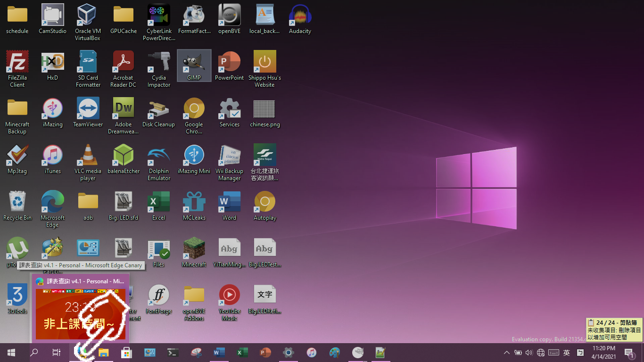The width and height of the screenshot is (644, 362).
Task: Open Audacity from the desktop
Action: coord(300,16)
